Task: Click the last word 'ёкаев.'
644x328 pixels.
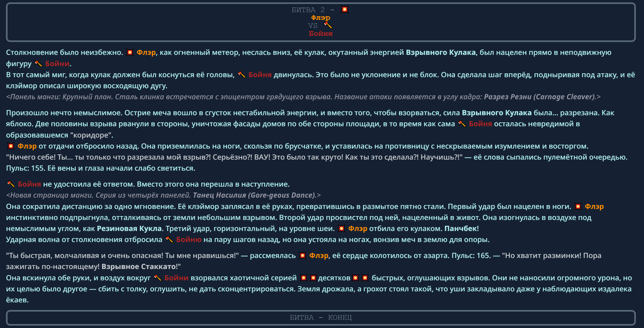Action: point(17,300)
